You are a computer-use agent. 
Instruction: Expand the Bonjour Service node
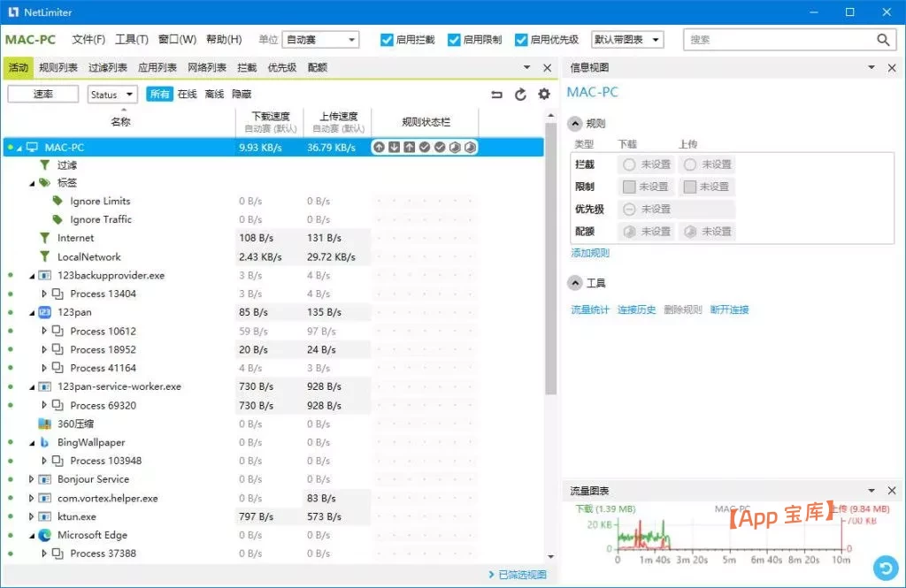click(x=31, y=479)
